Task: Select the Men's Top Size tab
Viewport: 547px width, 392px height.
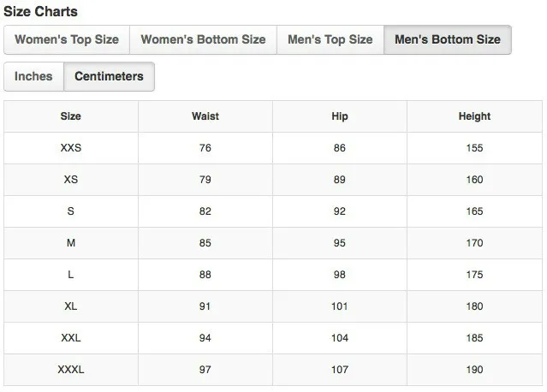Action: point(330,39)
